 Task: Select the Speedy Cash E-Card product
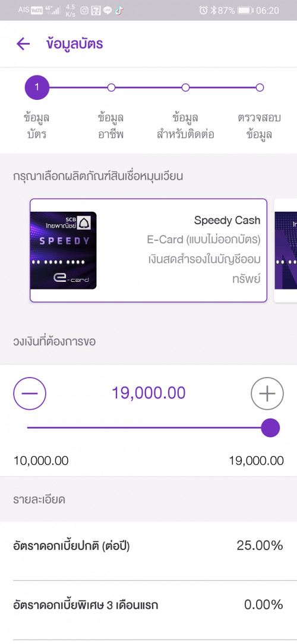(148, 250)
